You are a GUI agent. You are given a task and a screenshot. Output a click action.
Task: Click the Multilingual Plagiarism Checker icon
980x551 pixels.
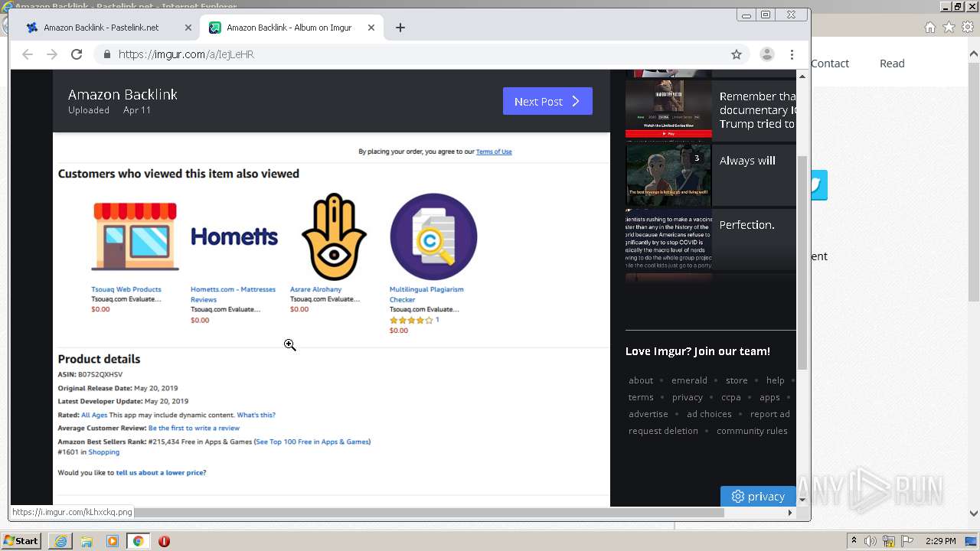433,236
